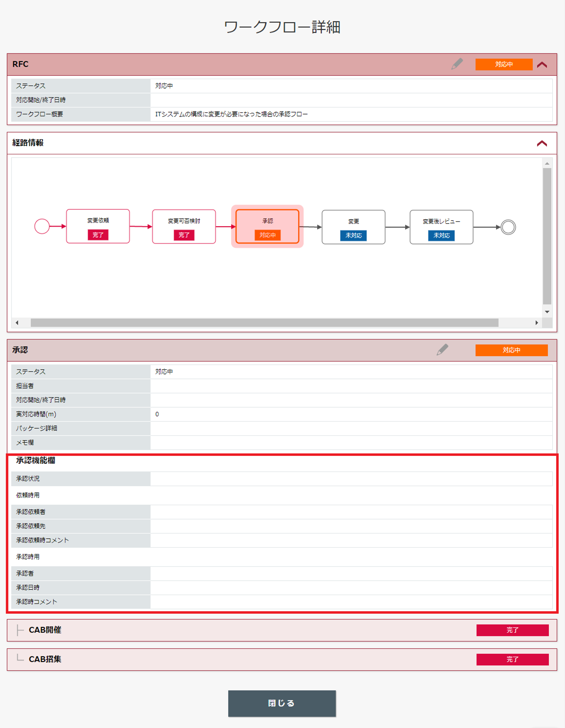Click the パッケージ詳細 label
The image size is (565, 728).
point(37,428)
